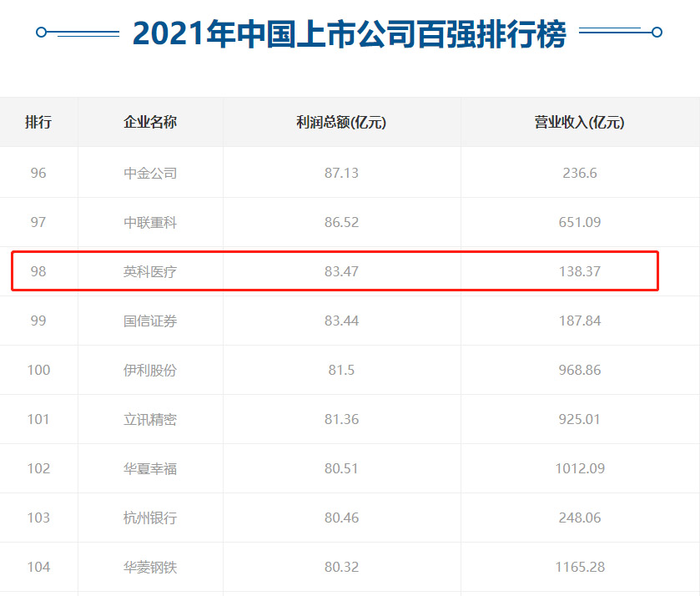Select the 营业收入(亿元) column header
The height and width of the screenshot is (596, 700).
(579, 122)
